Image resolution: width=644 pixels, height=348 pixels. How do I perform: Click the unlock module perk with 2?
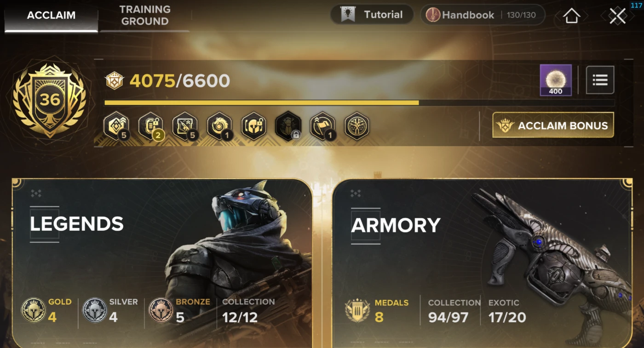pos(150,126)
